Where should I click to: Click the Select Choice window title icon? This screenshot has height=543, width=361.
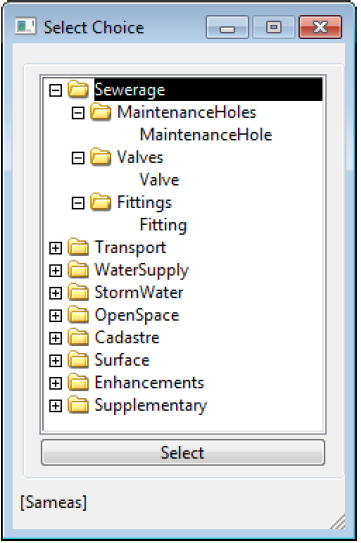(25, 27)
